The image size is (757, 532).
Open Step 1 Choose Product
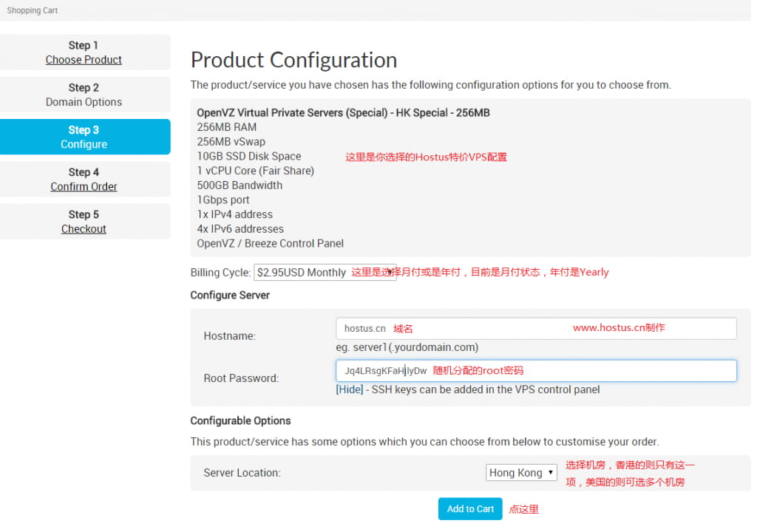(x=84, y=52)
